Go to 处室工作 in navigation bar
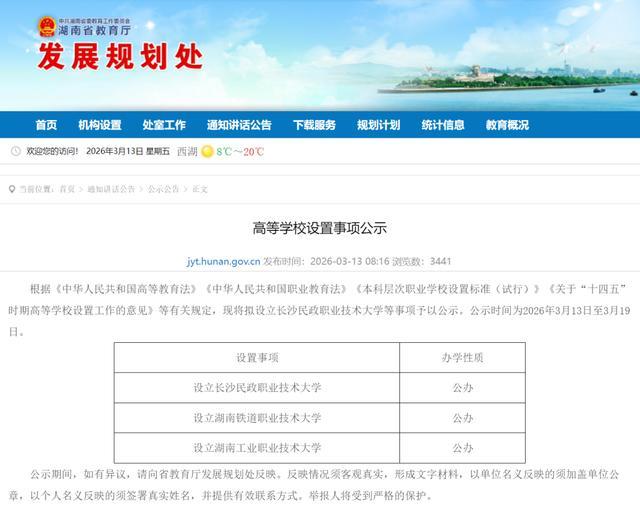640x508 pixels. point(164,125)
